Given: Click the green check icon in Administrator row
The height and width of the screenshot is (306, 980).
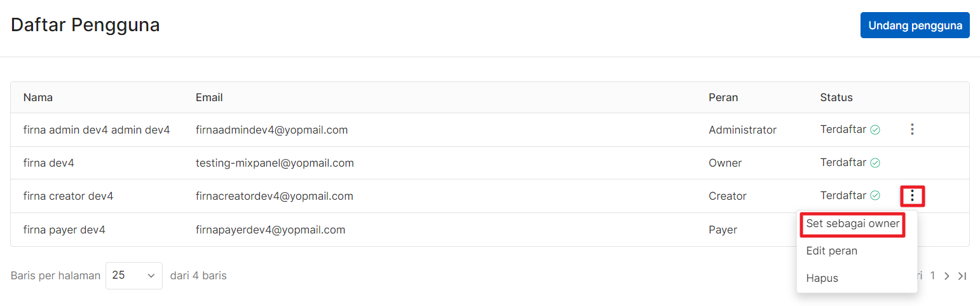Looking at the screenshot, I should (x=875, y=130).
